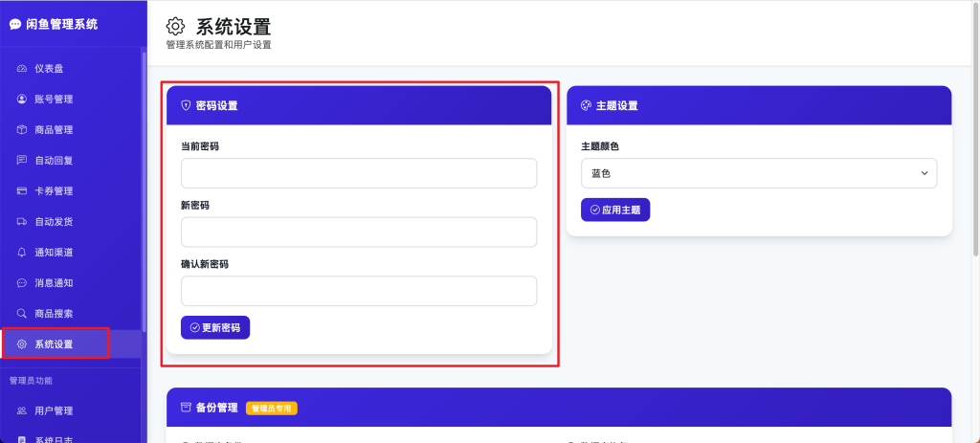Go to 系统日志 in sidebar
The image size is (980, 443).
pos(54,438)
